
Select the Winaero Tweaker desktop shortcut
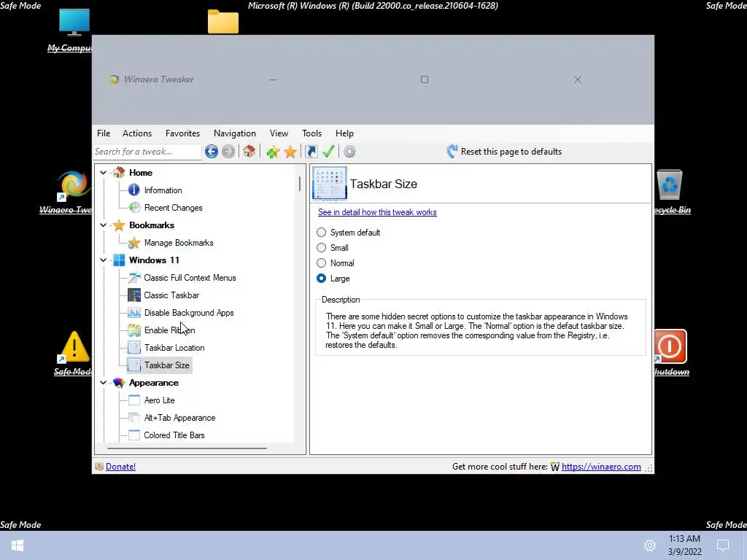pyautogui.click(x=73, y=184)
